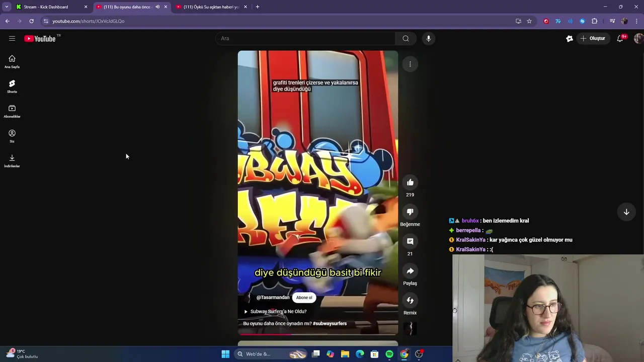The width and height of the screenshot is (644, 362).
Task: Open the YouTube hamburger guide menu
Action: 12,38
